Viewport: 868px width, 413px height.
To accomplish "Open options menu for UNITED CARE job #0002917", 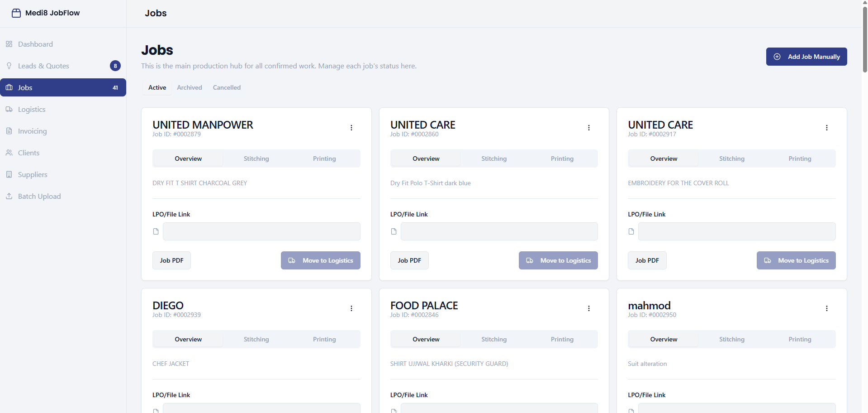I will click(x=827, y=128).
